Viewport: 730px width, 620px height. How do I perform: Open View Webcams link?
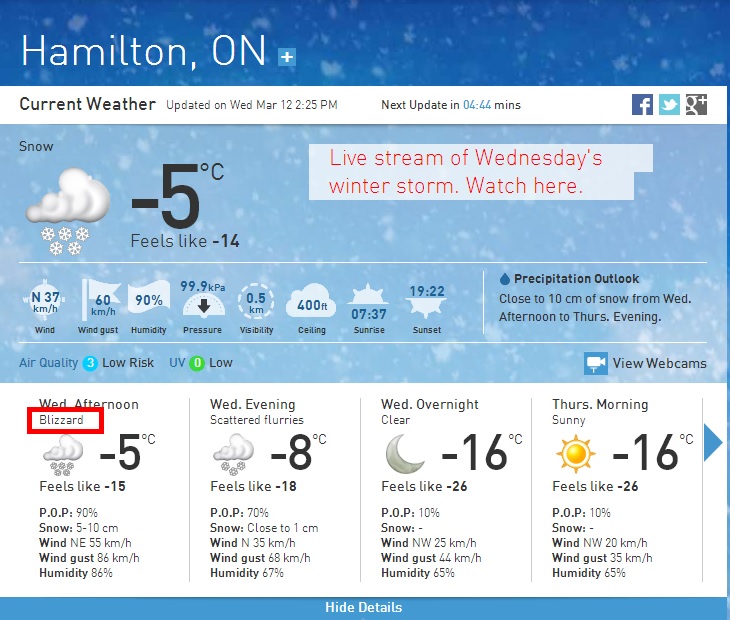(659, 363)
